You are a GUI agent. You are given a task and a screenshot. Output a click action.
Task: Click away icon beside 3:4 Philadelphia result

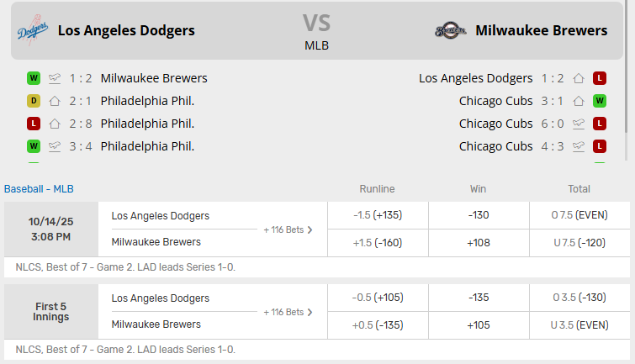coord(56,146)
